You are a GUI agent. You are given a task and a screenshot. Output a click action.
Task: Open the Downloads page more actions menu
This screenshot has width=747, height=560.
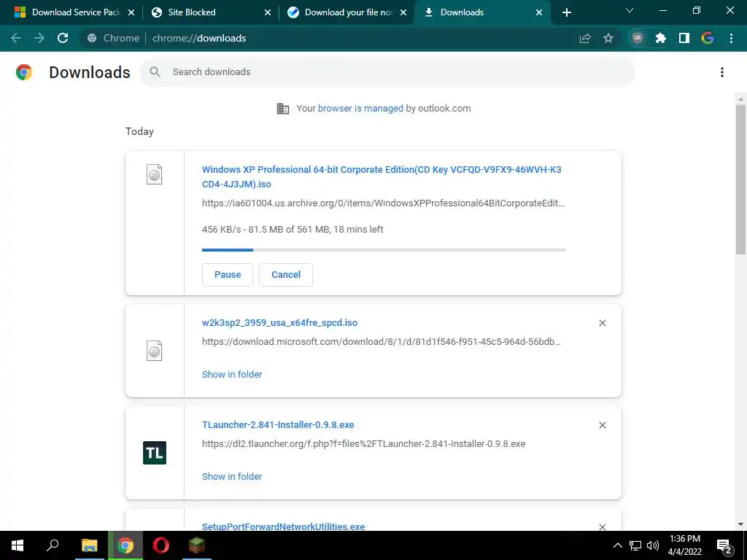click(722, 72)
